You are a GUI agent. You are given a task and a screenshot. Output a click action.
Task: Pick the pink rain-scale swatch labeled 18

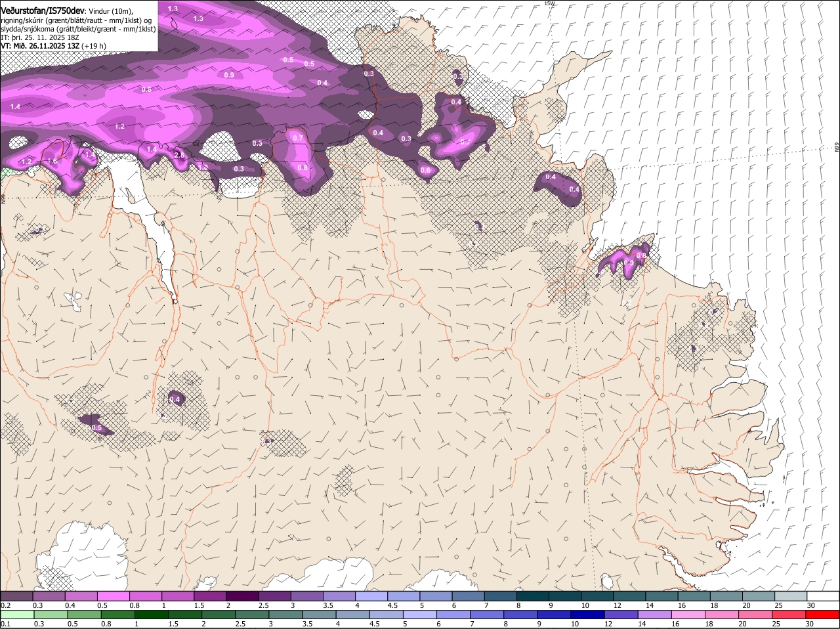pyautogui.click(x=721, y=615)
